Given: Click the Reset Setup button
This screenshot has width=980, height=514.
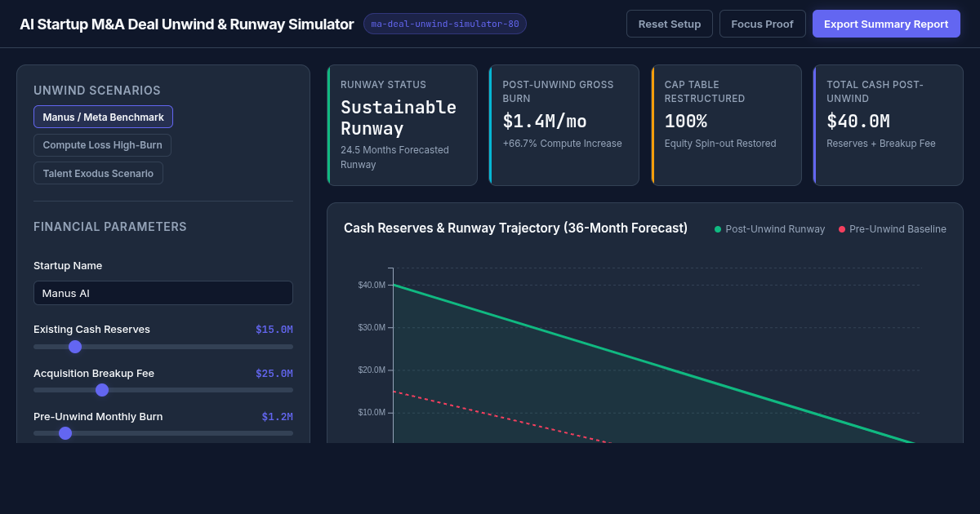Looking at the screenshot, I should [670, 24].
